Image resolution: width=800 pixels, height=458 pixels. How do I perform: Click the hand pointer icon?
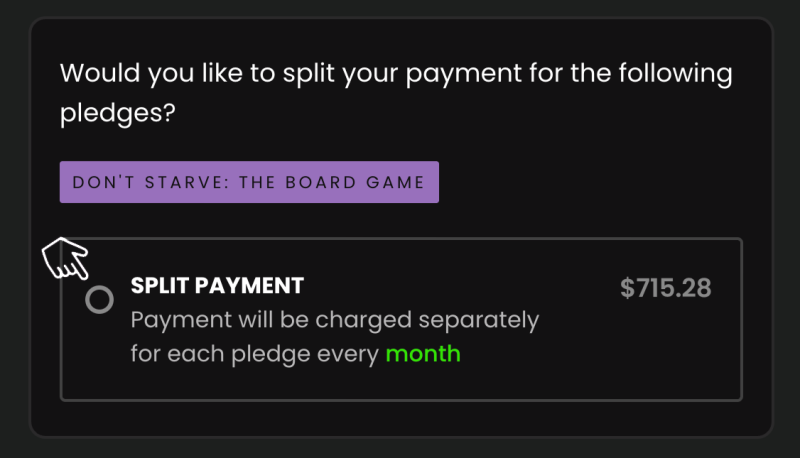click(x=66, y=260)
